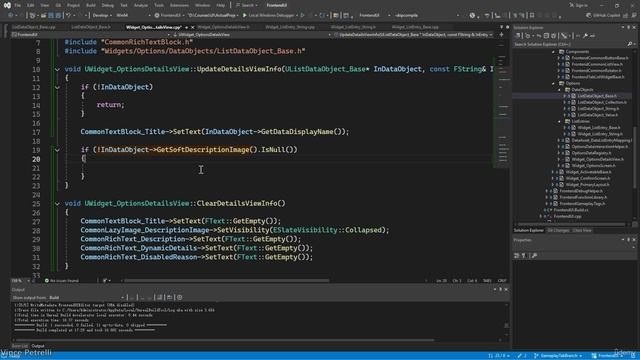Click the No issues found indicator
Viewport: 640px width, 360px height.
pos(61,280)
